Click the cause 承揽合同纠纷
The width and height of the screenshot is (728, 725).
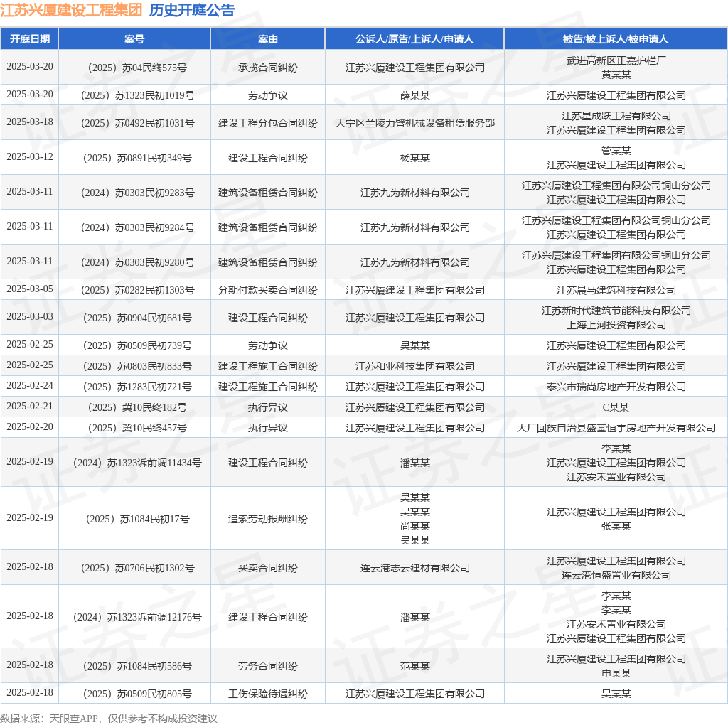[268, 68]
